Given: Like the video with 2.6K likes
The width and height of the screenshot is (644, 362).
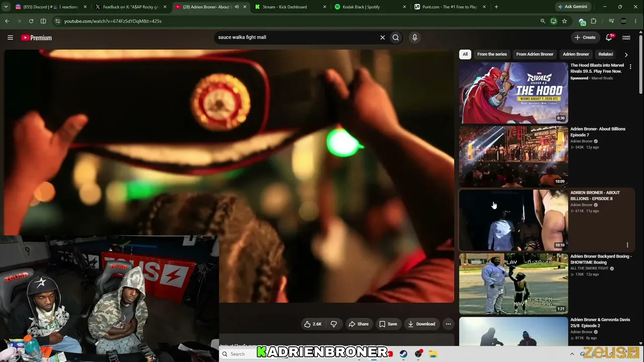Looking at the screenshot, I should pos(312,324).
